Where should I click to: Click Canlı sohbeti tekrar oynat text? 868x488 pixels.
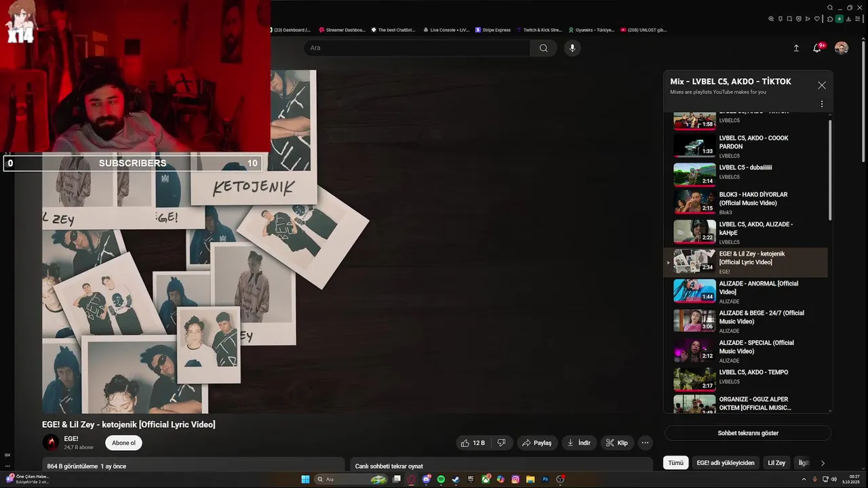click(389, 466)
